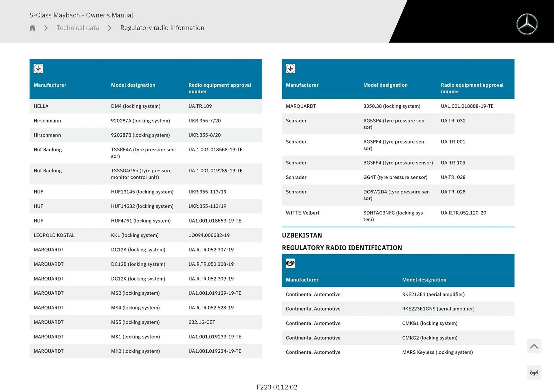The height and width of the screenshot is (392, 554).
Task: Click the F223 0112 02 document code
Action: [277, 387]
